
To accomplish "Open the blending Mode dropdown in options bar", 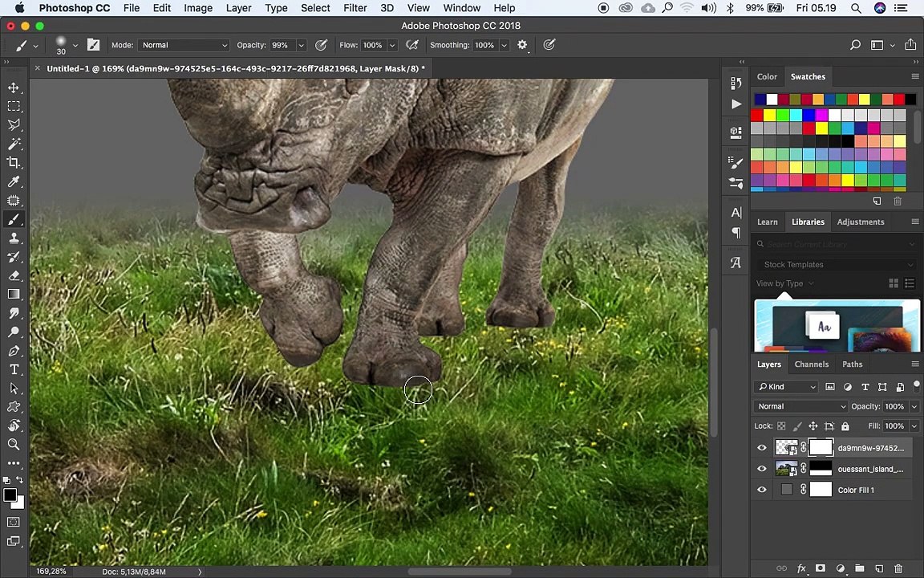I will coord(184,45).
